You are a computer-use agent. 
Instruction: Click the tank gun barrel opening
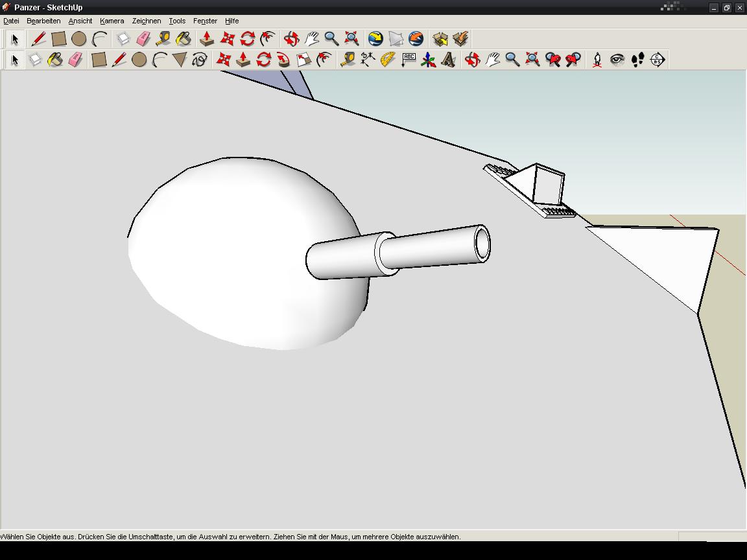click(x=482, y=244)
